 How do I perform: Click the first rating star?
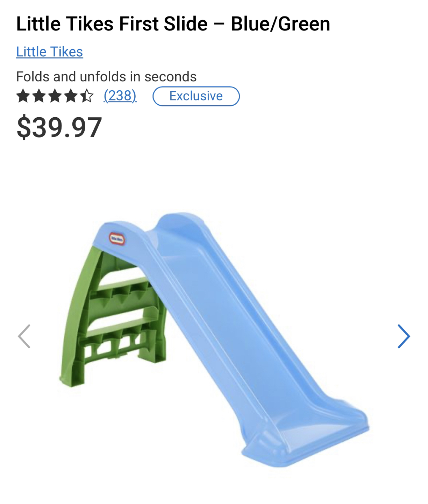pyautogui.click(x=23, y=96)
